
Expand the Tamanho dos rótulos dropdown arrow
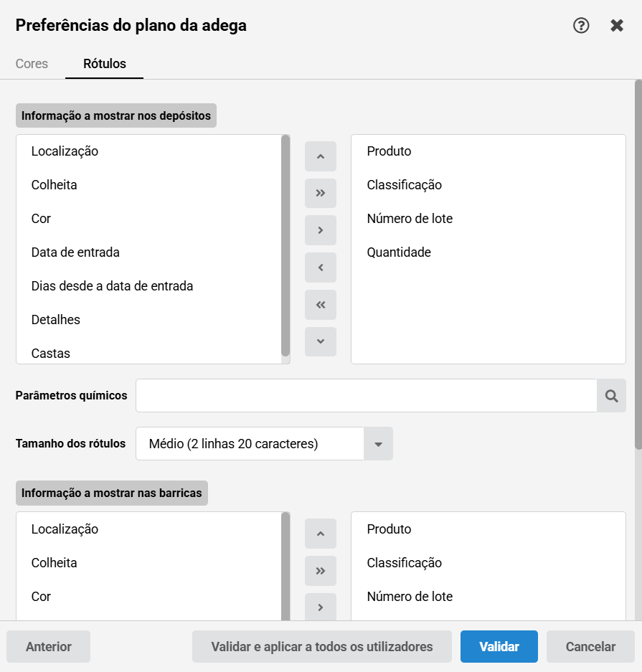click(x=378, y=443)
